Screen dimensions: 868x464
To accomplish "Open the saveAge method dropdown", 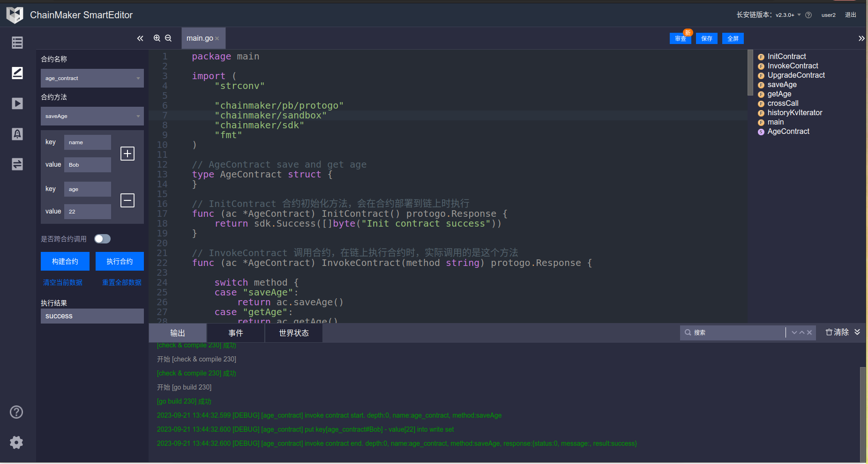I will pyautogui.click(x=92, y=116).
